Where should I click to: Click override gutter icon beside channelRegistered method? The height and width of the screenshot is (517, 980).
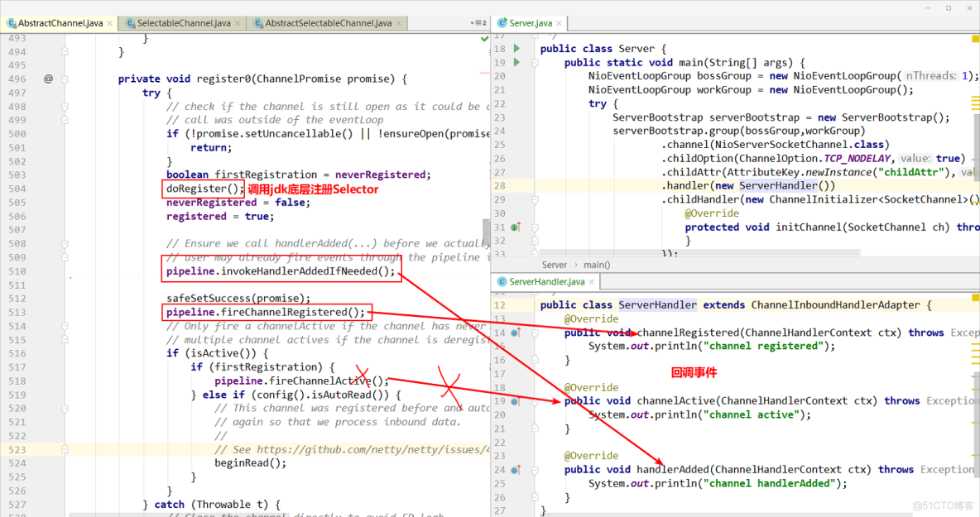515,333
